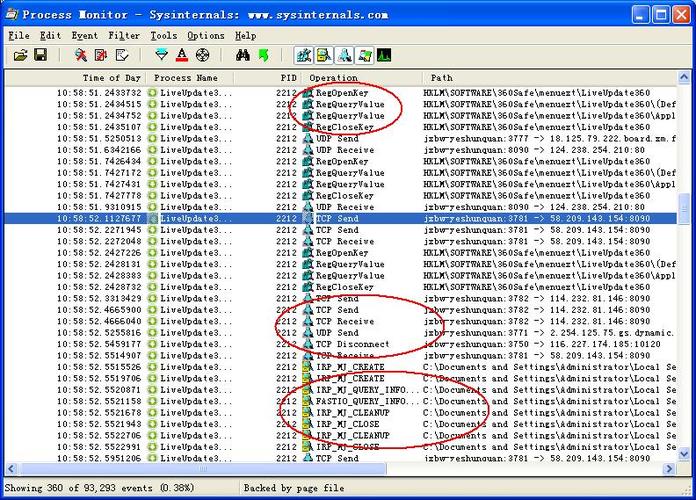Toggle Show Network Activity button
The width and height of the screenshot is (696, 500).
(344, 56)
